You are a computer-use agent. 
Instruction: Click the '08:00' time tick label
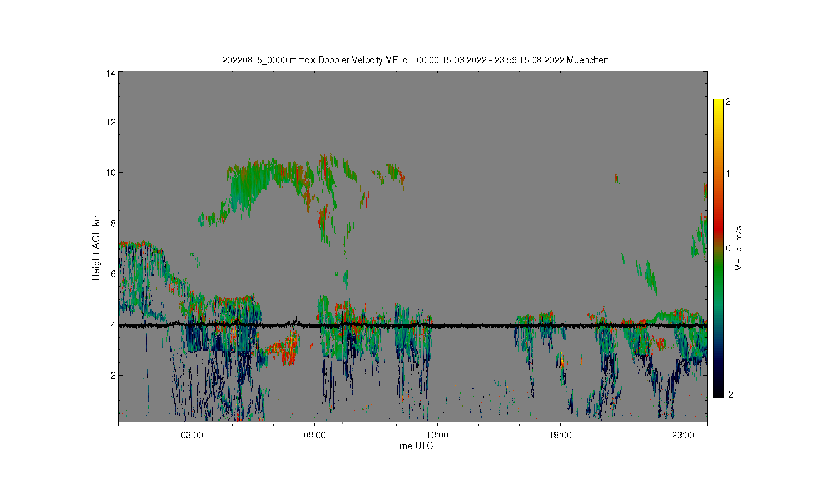coord(315,435)
